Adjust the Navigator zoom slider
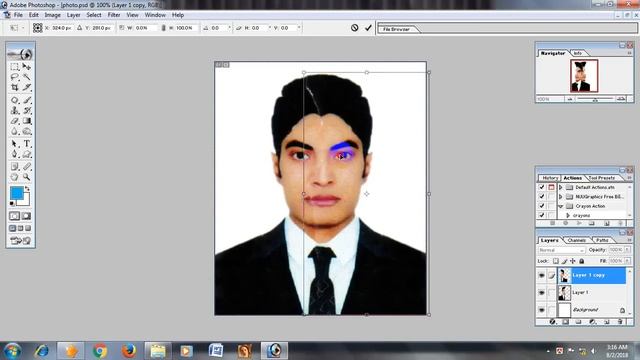640x360 pixels. 595,99
